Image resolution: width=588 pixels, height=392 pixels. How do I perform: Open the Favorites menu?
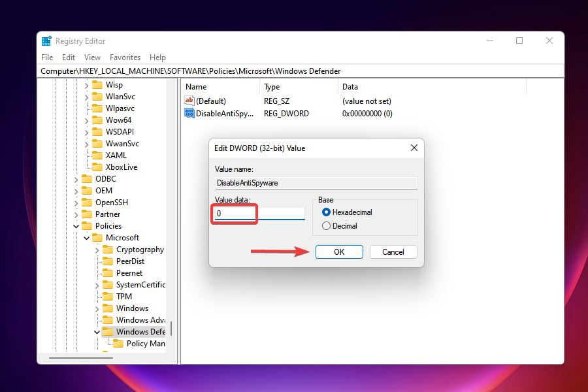(x=125, y=57)
